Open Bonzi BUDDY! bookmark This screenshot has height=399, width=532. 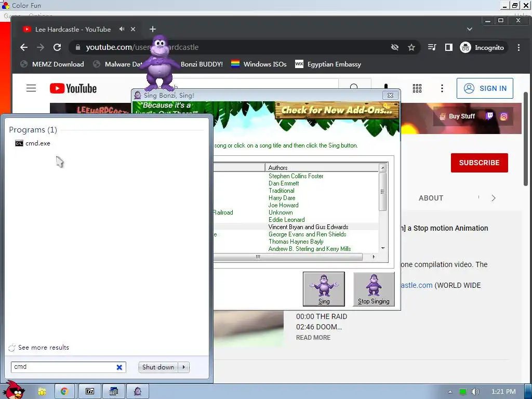[202, 64]
